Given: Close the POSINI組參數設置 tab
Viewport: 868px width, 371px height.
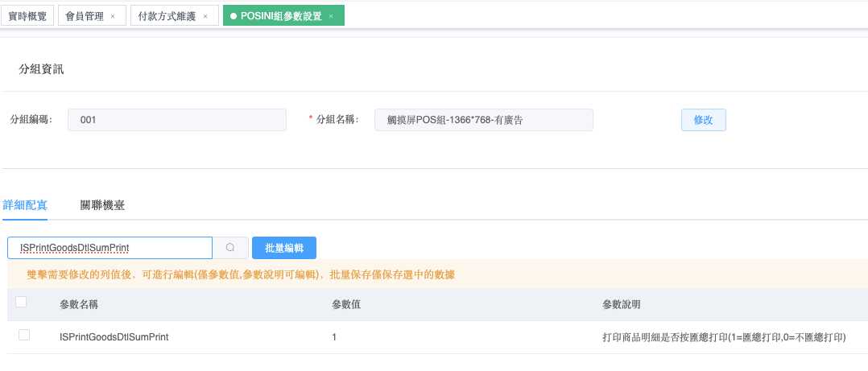Looking at the screenshot, I should [331, 16].
